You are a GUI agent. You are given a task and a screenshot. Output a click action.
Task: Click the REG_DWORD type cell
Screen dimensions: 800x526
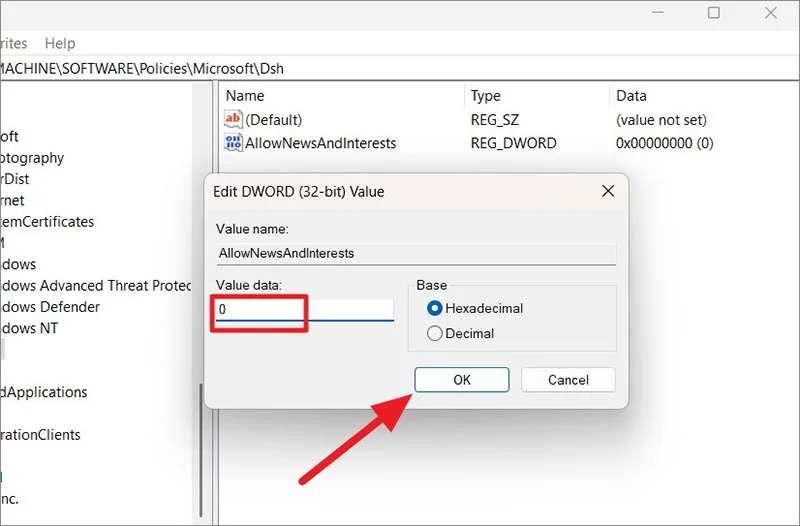point(513,143)
